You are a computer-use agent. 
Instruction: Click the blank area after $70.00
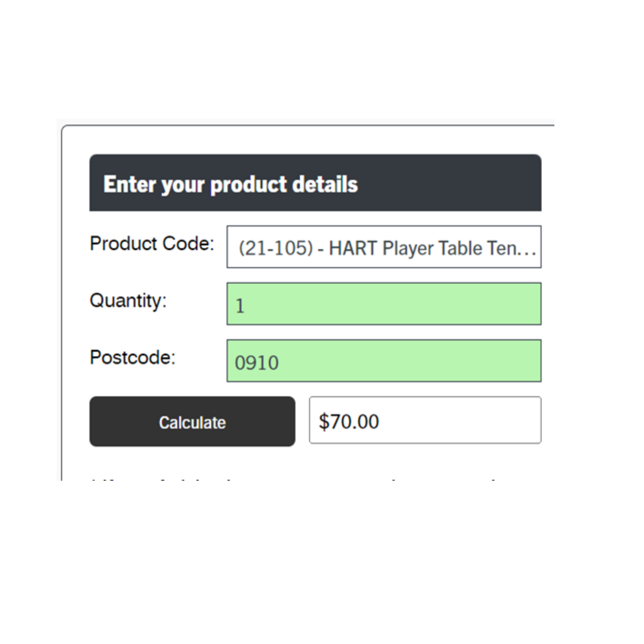(x=467, y=420)
